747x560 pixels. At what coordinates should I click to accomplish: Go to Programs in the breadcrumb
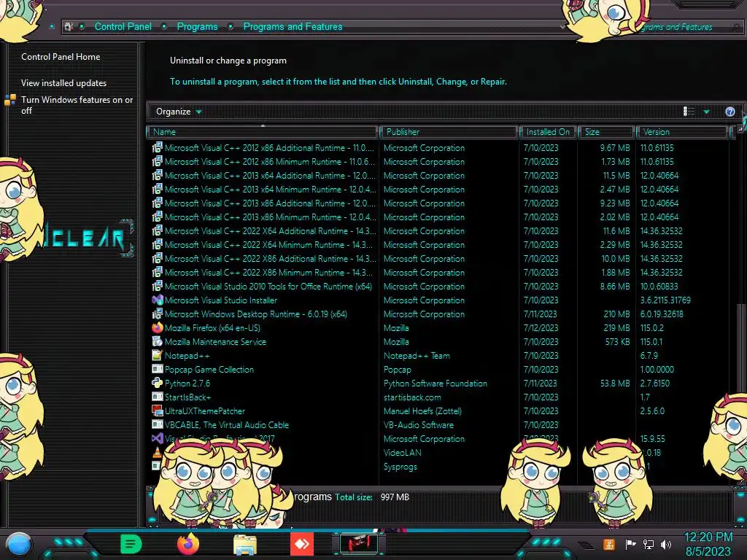click(197, 27)
